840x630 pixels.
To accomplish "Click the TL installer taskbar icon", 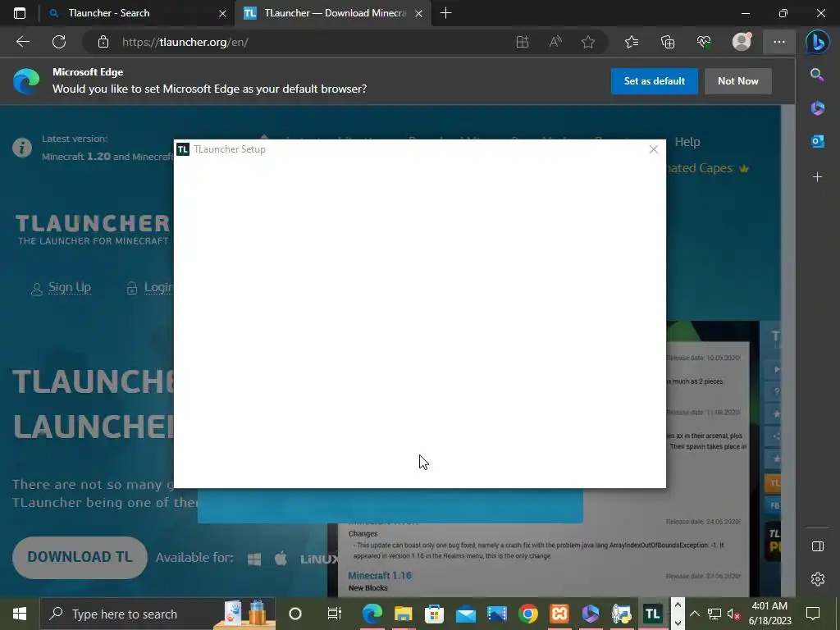I will click(x=652, y=614).
